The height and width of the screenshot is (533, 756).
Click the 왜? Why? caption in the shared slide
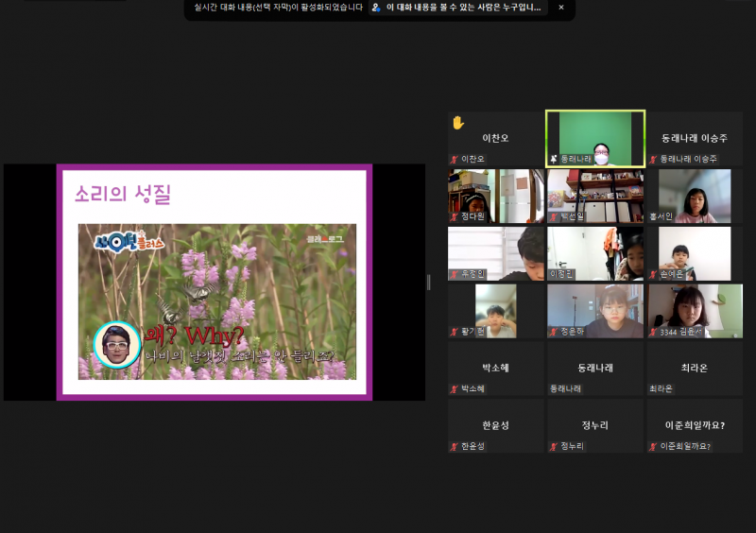pyautogui.click(x=194, y=335)
